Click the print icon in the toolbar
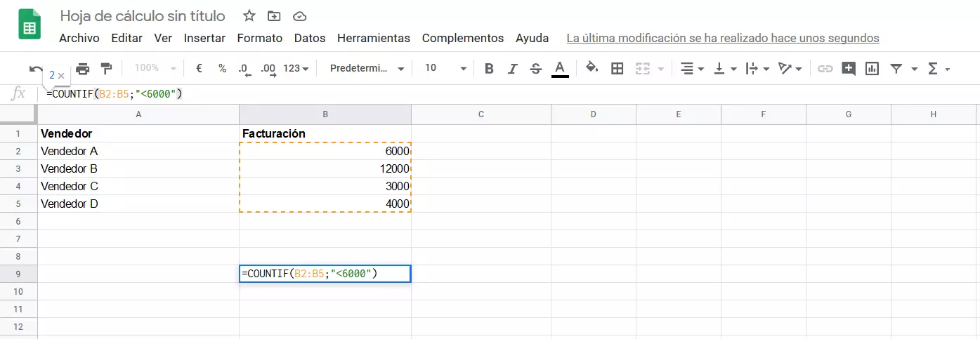The image size is (980, 339). [83, 68]
